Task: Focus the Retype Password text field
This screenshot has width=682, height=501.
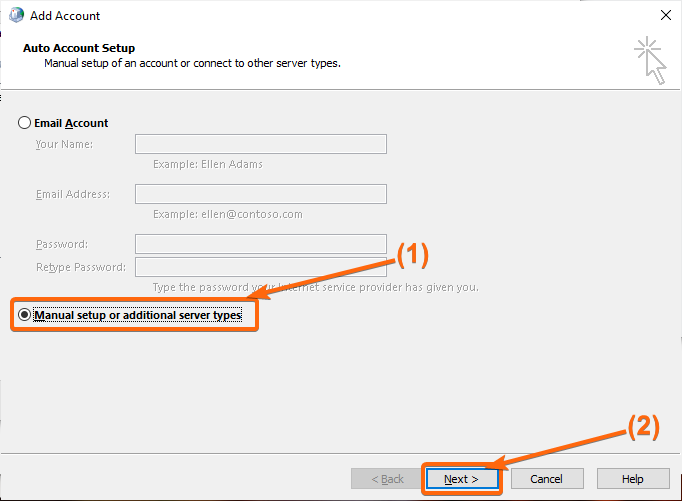Action: (261, 267)
